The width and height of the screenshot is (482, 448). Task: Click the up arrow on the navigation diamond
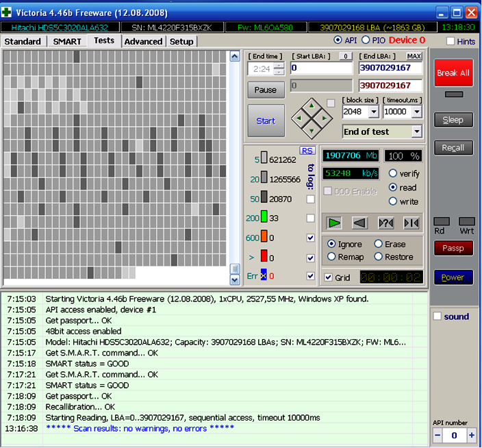pyautogui.click(x=312, y=107)
